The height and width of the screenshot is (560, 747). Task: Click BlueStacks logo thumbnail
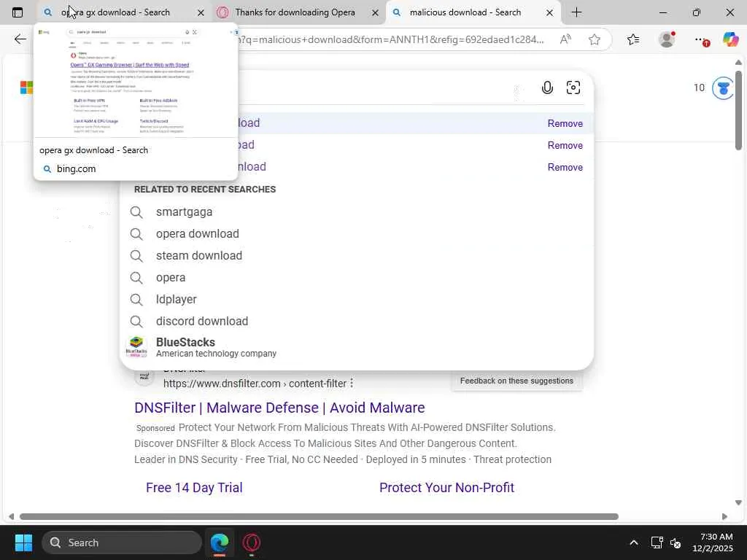point(136,347)
